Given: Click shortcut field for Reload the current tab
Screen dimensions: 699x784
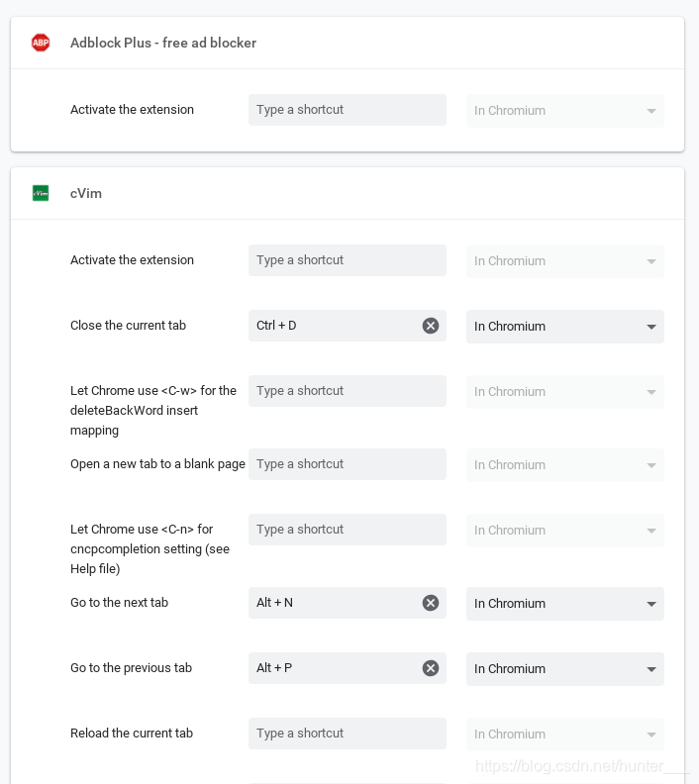Looking at the screenshot, I should pos(348,733).
